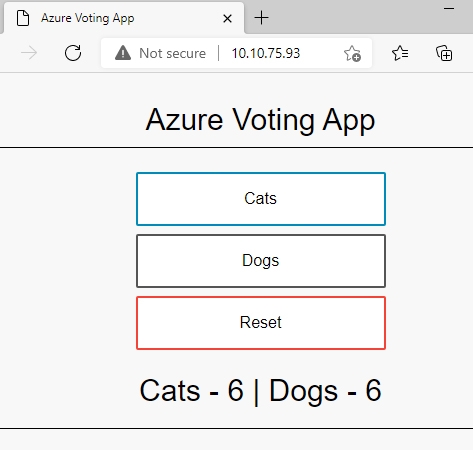Vote for Dogs

pos(261,261)
